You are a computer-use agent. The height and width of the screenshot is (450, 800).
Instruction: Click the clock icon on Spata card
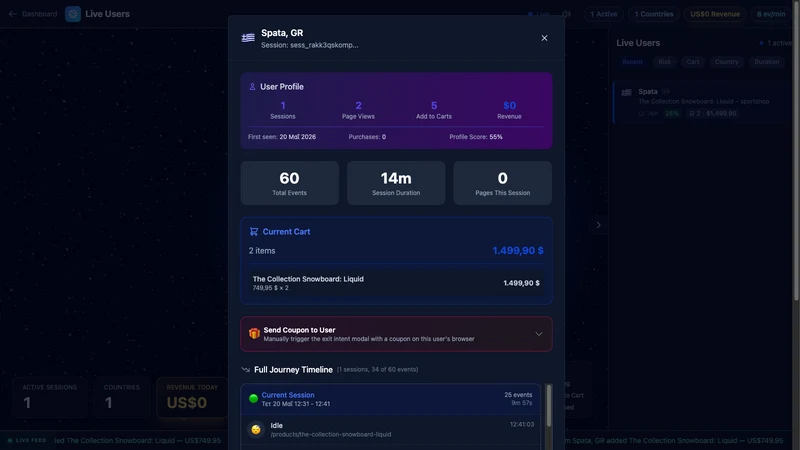(x=641, y=113)
